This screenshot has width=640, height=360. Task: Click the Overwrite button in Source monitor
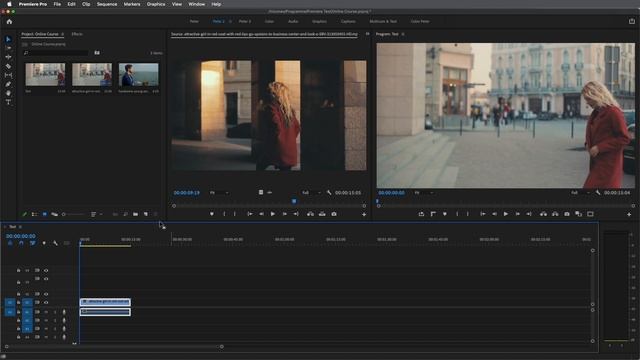pos(322,214)
